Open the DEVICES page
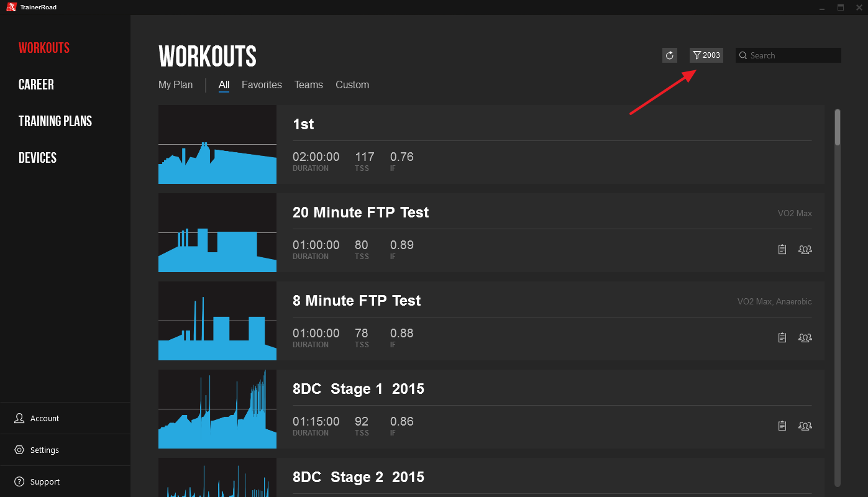The image size is (868, 497). pyautogui.click(x=37, y=157)
